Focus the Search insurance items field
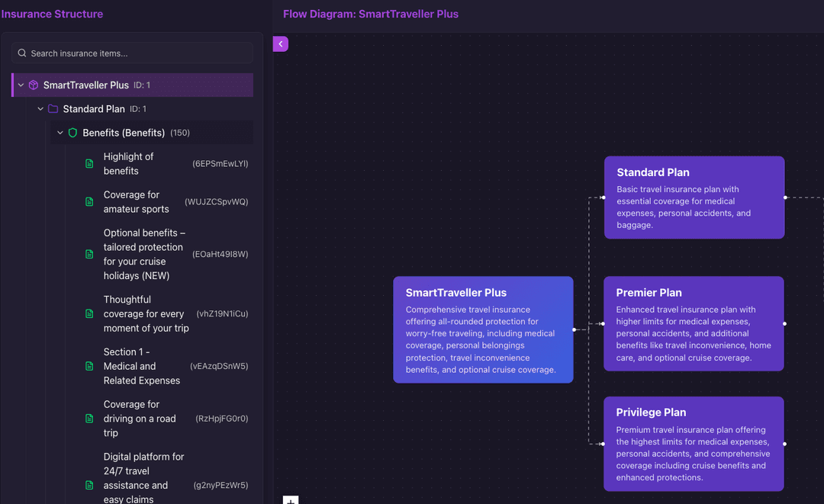824x504 pixels. pyautogui.click(x=137, y=53)
